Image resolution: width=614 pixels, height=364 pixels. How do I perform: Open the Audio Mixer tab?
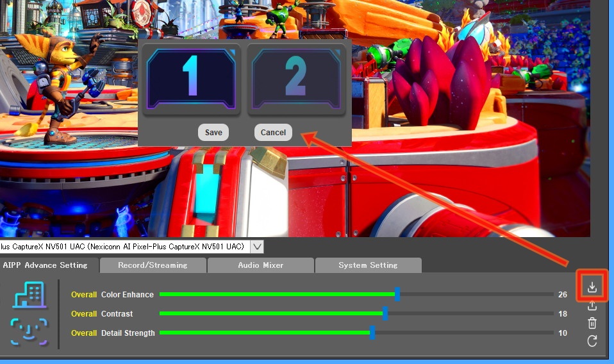[260, 265]
